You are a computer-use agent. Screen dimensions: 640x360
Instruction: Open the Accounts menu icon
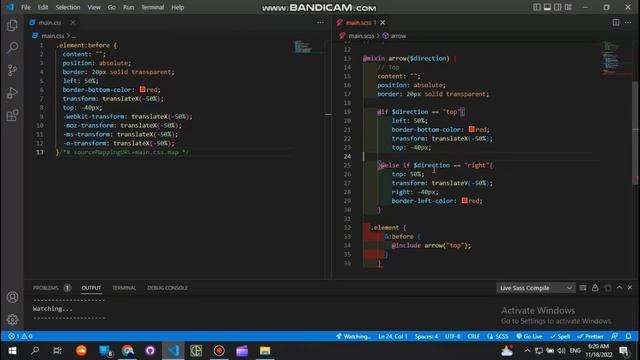pyautogui.click(x=12, y=297)
